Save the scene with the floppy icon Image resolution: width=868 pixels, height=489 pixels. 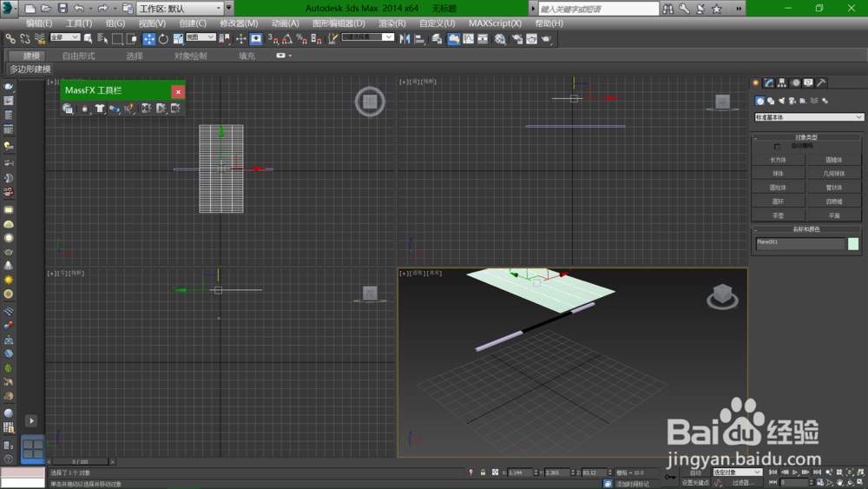62,9
